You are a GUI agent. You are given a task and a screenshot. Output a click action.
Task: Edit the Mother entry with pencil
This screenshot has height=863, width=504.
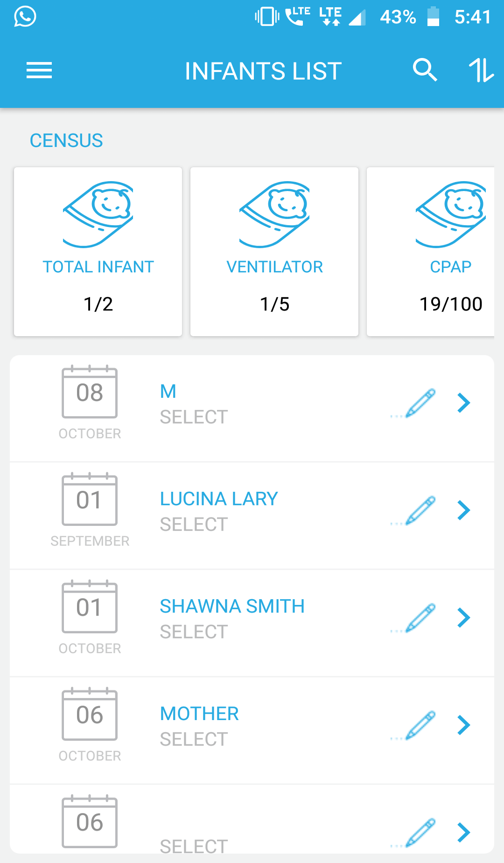(x=421, y=725)
